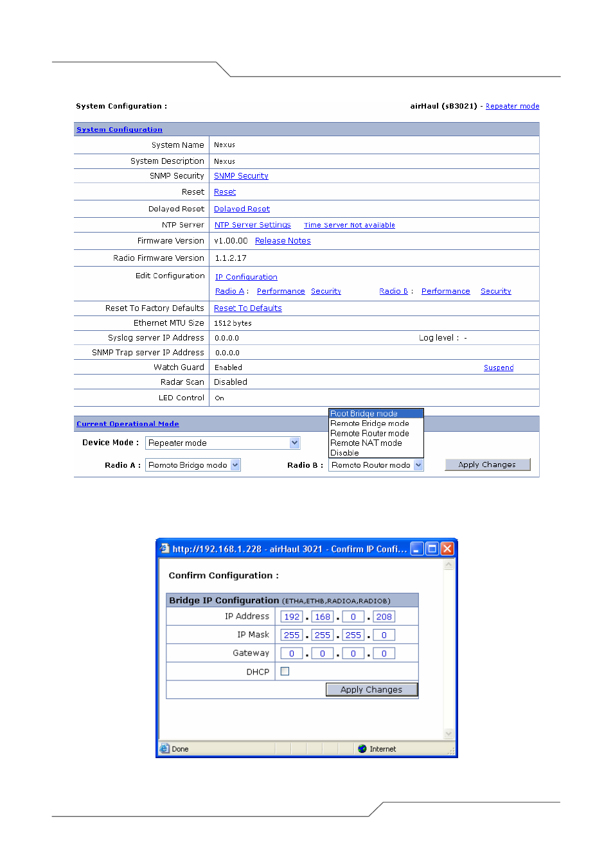Viewport: 613px width, 868px height.
Task: Click the 1512 bytes MTU value
Action: 233,323
